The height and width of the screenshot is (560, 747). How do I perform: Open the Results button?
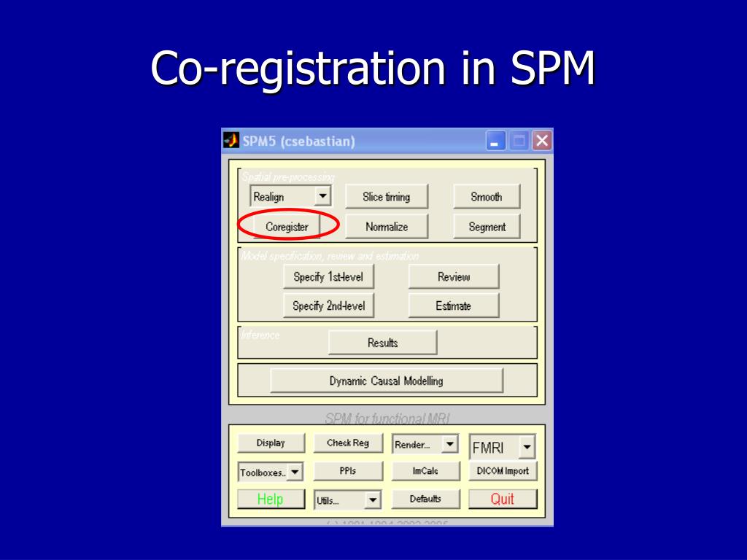[x=382, y=343]
